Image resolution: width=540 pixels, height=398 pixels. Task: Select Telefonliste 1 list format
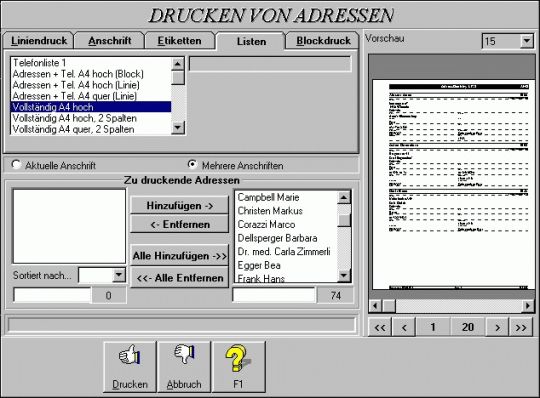click(91, 63)
